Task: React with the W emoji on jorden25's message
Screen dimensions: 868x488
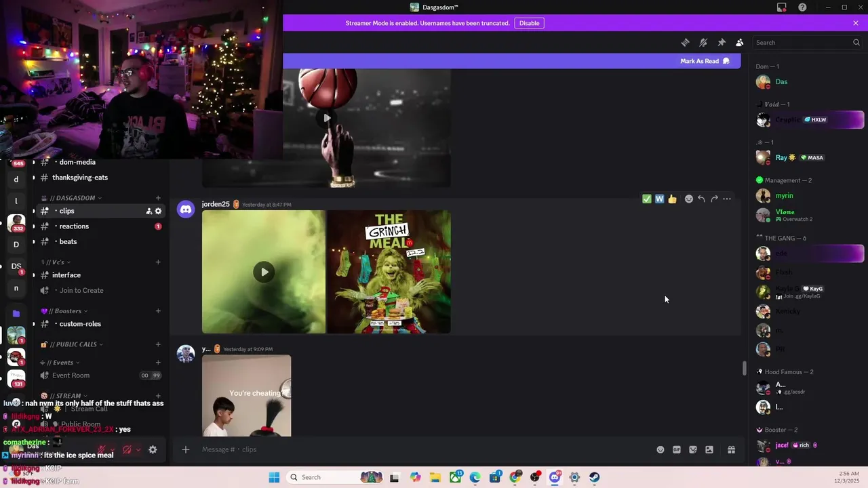Action: click(659, 199)
